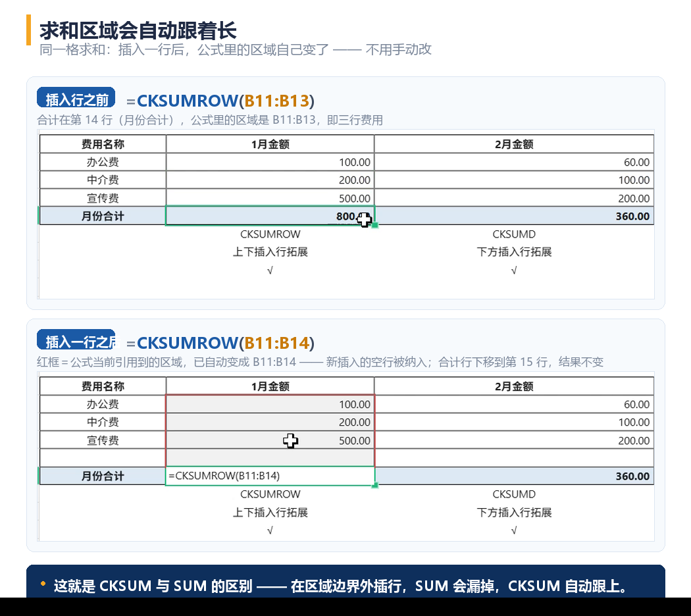Image resolution: width=691 pixels, height=616 pixels.
Task: Select 中介费 2月 100.00 in 插入行之前 table
Action: [514, 180]
